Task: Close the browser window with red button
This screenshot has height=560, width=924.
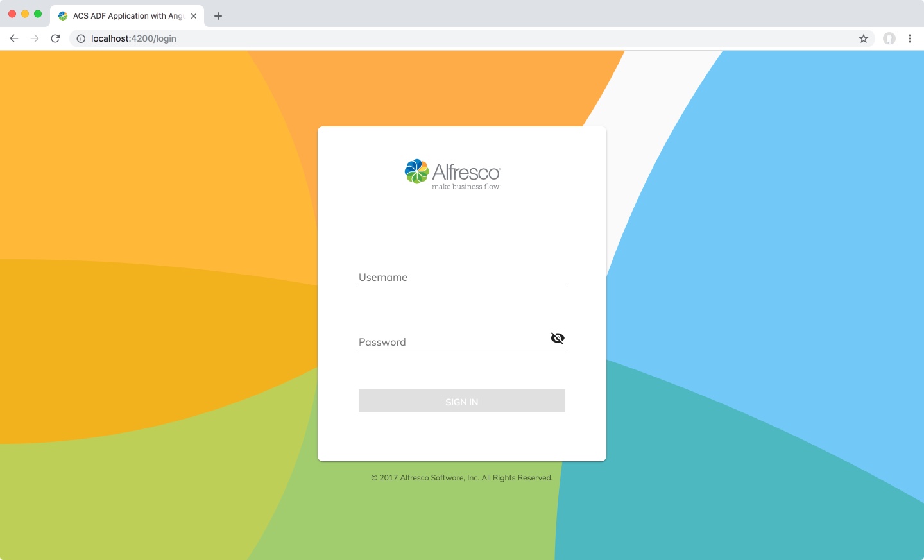Action: pyautogui.click(x=12, y=14)
